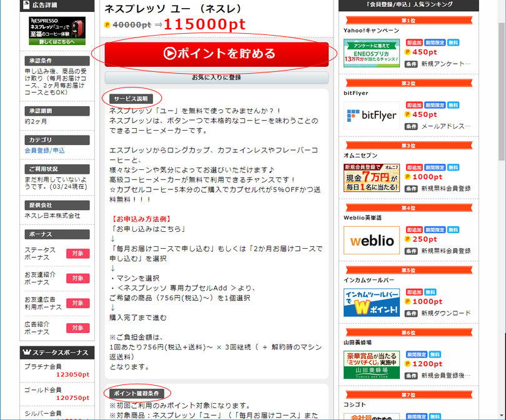Click the 対象 badge for お友達広告利用ボーナス
The image size is (506, 420).
coord(77,303)
